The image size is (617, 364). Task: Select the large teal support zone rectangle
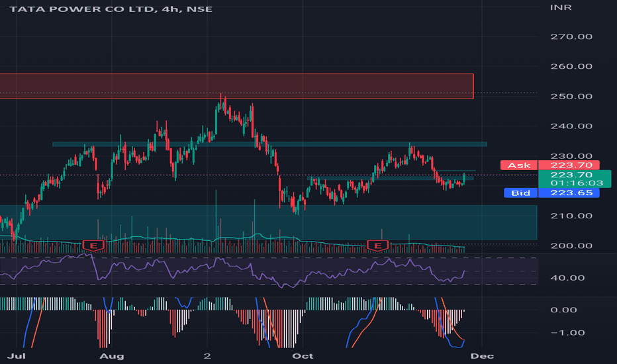point(268,222)
